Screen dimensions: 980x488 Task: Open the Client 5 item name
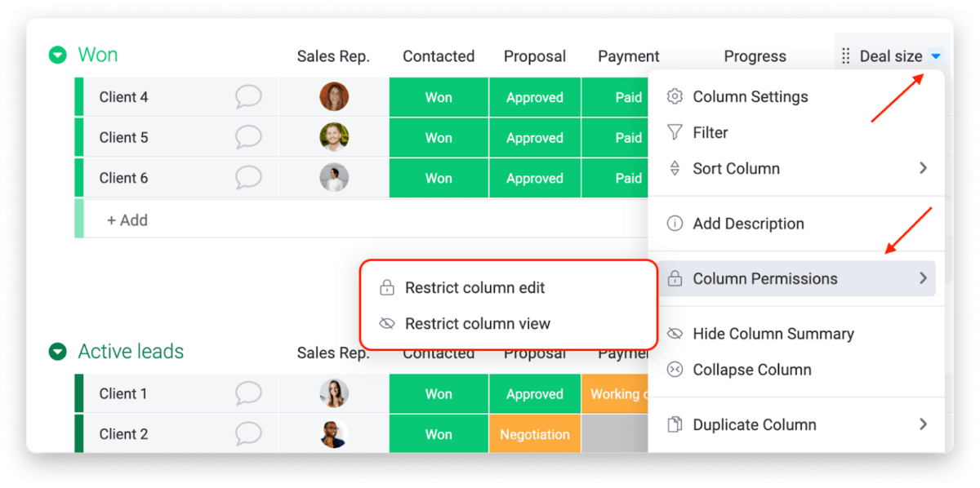click(x=124, y=137)
